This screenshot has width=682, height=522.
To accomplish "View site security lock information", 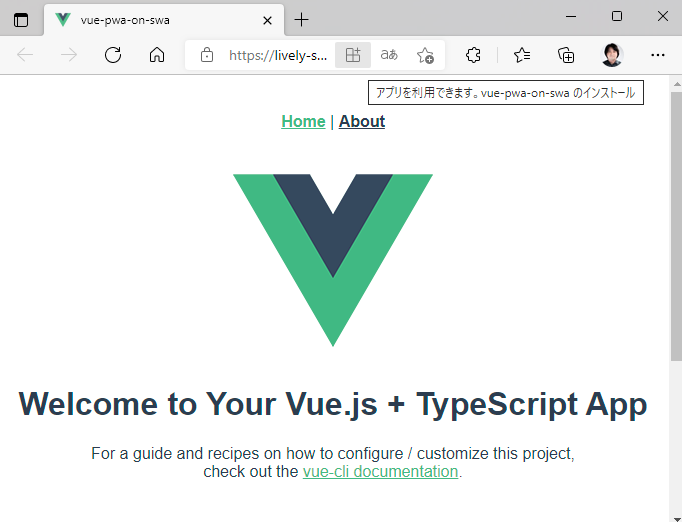I will tap(207, 55).
